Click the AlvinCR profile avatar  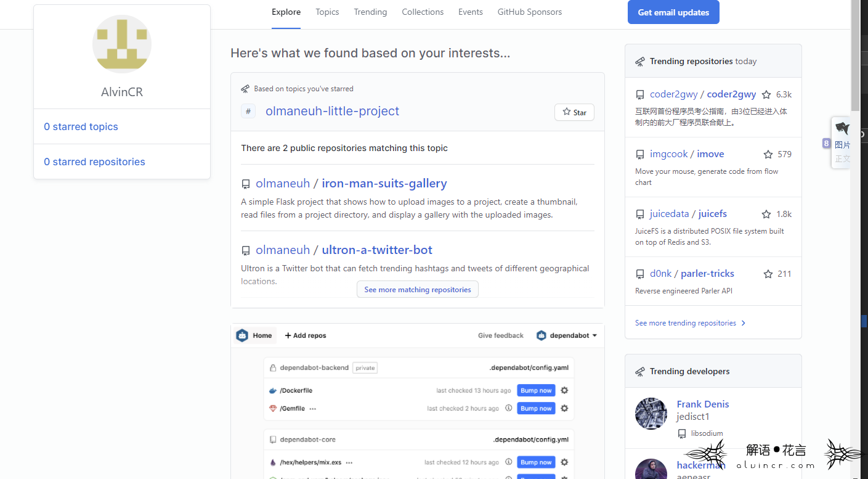coord(122,44)
